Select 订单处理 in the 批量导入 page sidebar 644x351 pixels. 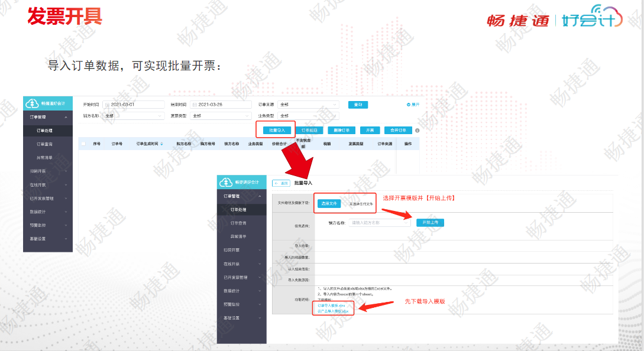(x=241, y=209)
